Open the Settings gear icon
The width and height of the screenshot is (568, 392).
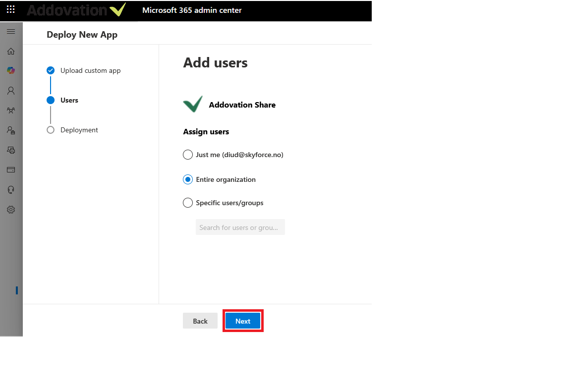11,210
